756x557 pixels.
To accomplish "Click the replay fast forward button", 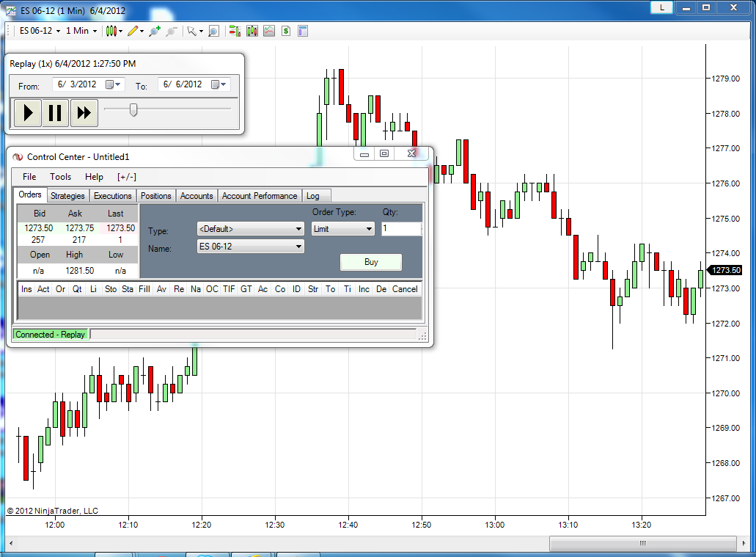I will pos(84,113).
